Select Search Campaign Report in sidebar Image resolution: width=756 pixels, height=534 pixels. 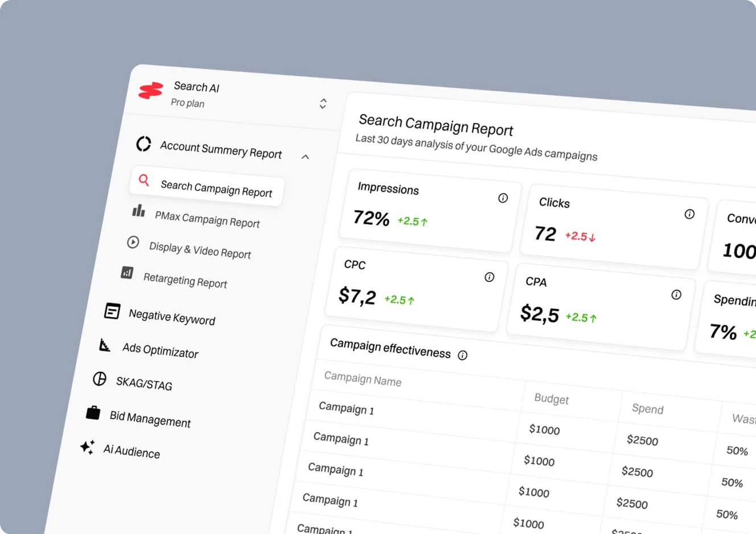point(207,186)
